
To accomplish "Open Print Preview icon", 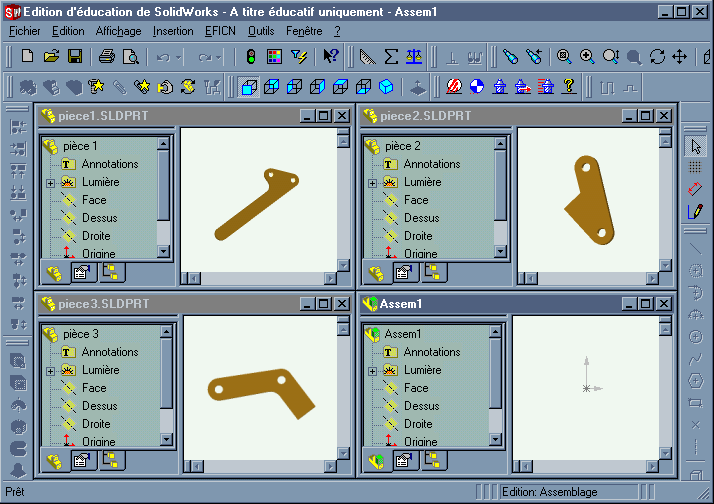I will (131, 56).
